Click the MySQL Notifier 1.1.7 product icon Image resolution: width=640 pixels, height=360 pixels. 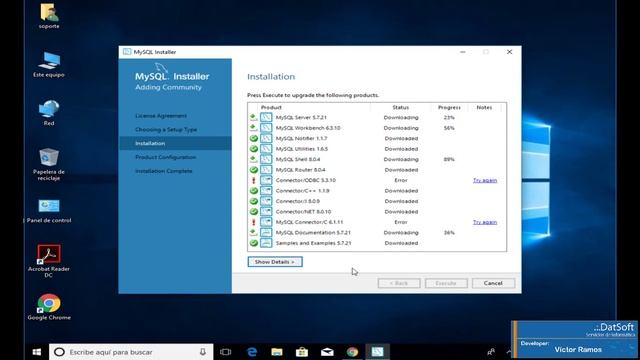tap(266, 138)
